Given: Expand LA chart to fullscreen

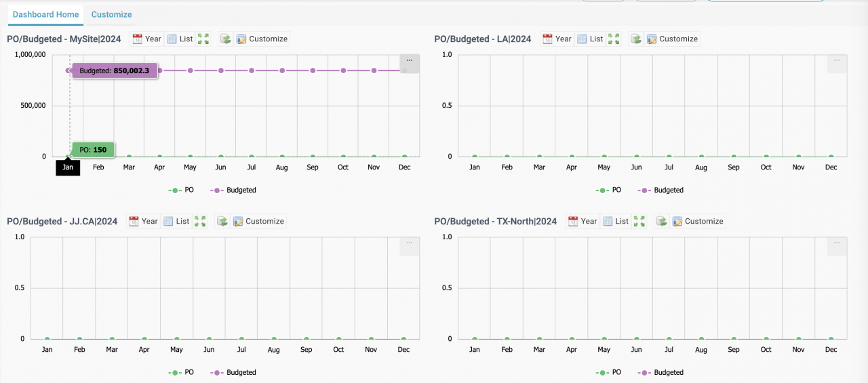Looking at the screenshot, I should (614, 39).
